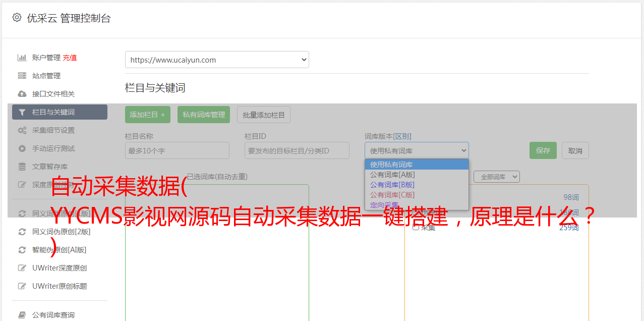Click the 已选词库(自动去重) label

[x=217, y=177]
